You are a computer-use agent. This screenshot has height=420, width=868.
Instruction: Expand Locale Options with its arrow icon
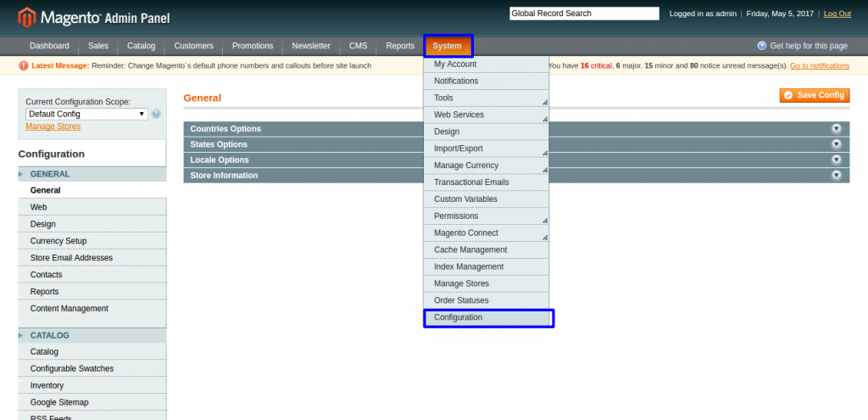pos(837,160)
